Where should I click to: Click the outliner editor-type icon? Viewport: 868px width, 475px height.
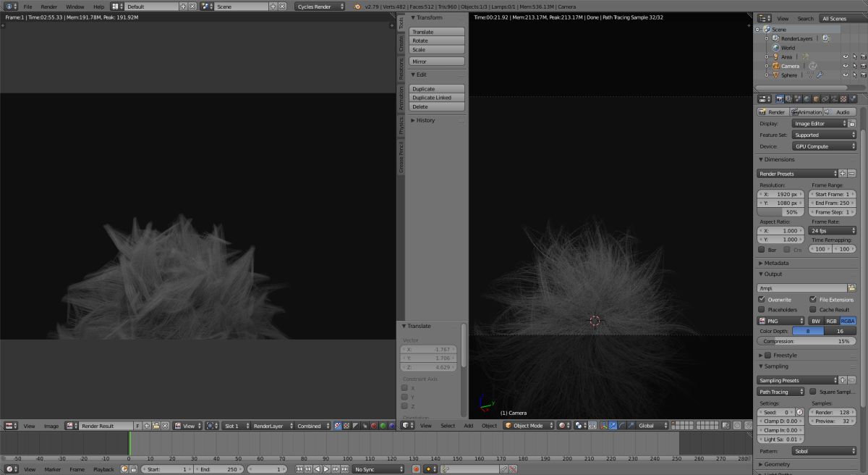[x=764, y=19]
